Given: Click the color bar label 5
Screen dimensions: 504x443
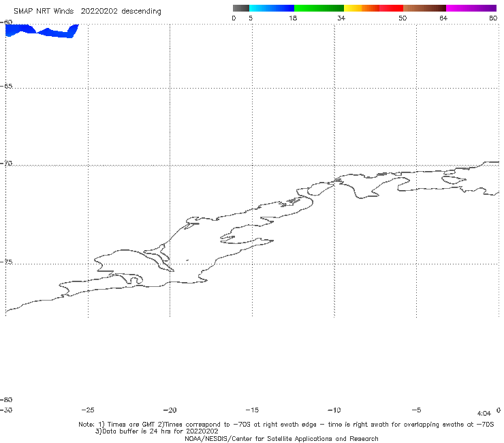Looking at the screenshot, I should click(251, 18).
